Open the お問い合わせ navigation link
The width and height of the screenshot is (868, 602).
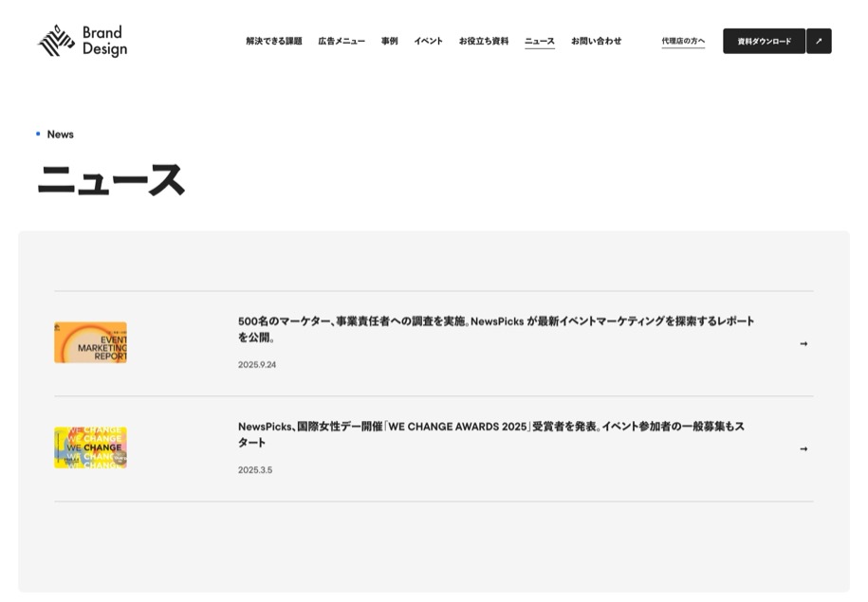click(596, 41)
